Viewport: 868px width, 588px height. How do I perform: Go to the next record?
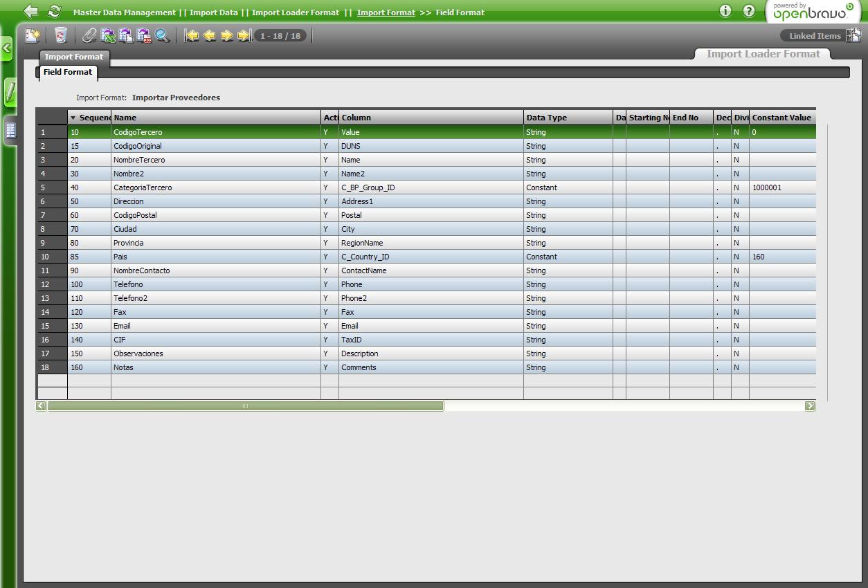(x=226, y=35)
